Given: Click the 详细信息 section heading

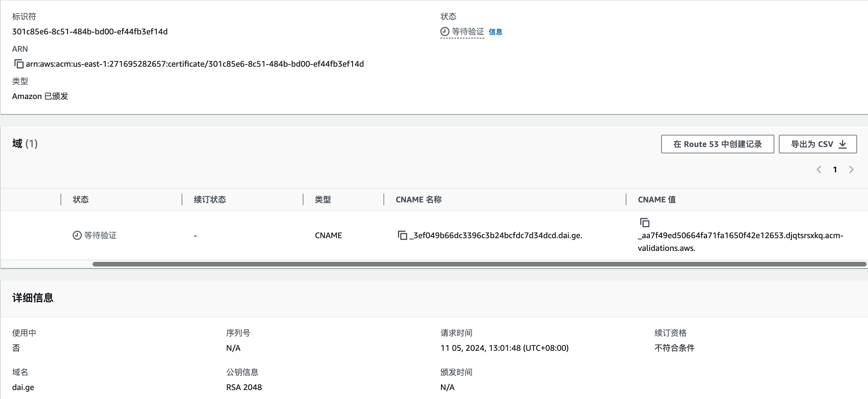Looking at the screenshot, I should tap(33, 297).
